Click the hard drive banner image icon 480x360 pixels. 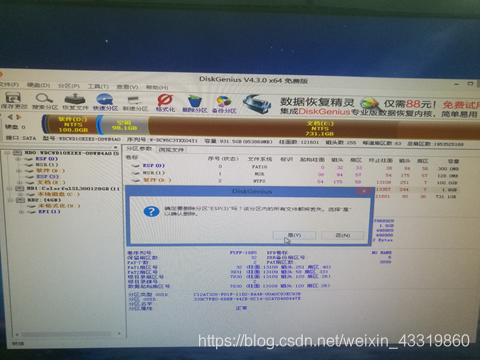click(257, 104)
